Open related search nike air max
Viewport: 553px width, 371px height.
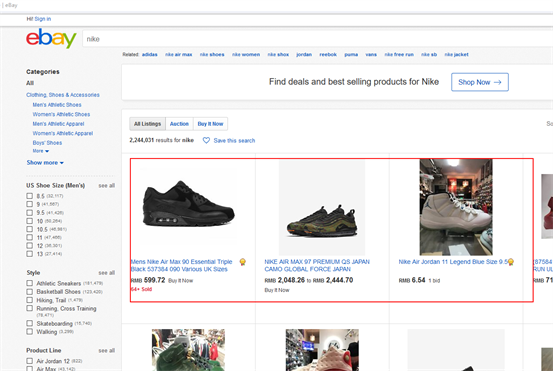pyautogui.click(x=178, y=54)
